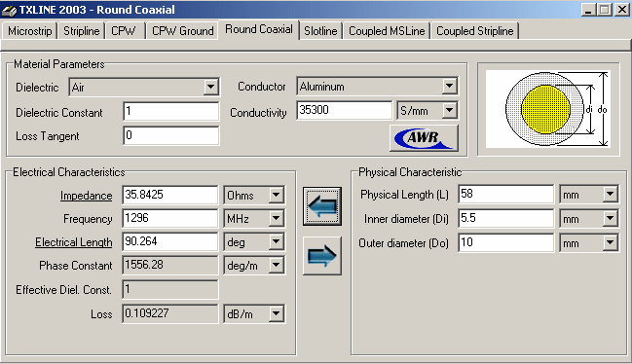
Task: Minimize the TXLINE window
Action: point(589,10)
